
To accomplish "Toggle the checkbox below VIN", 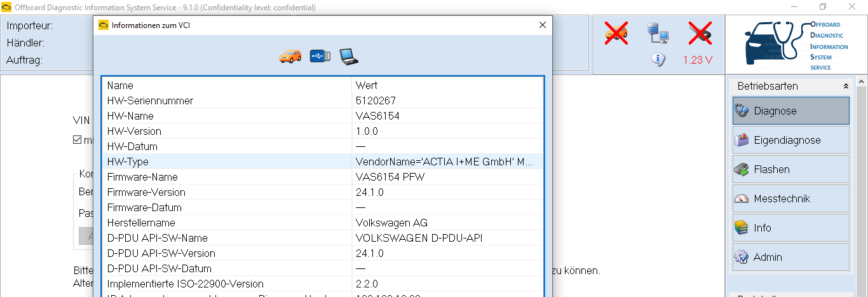I will coord(78,140).
